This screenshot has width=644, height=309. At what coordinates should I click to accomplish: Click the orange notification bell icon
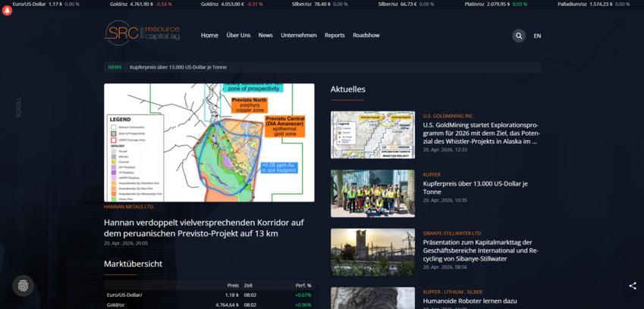coord(8,11)
